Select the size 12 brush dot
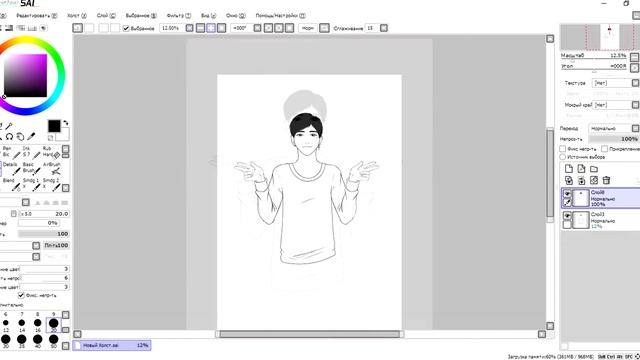The height and width of the screenshot is (360, 640). pos(6,324)
